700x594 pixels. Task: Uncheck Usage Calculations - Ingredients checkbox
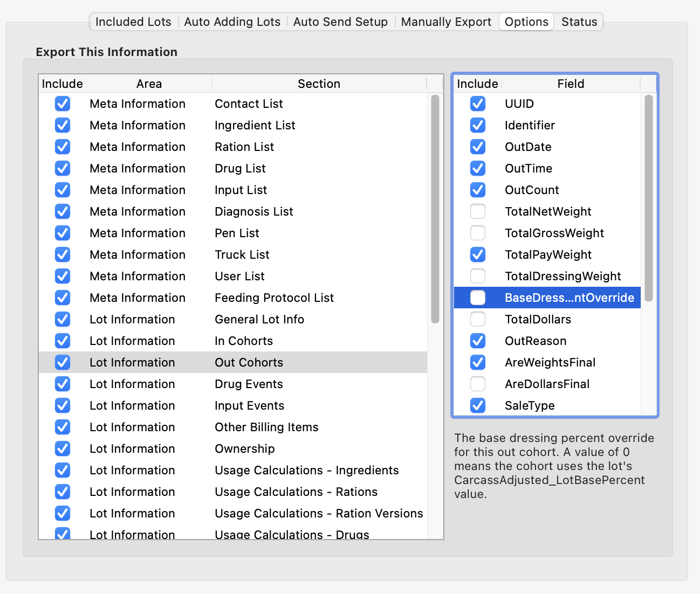(63, 470)
